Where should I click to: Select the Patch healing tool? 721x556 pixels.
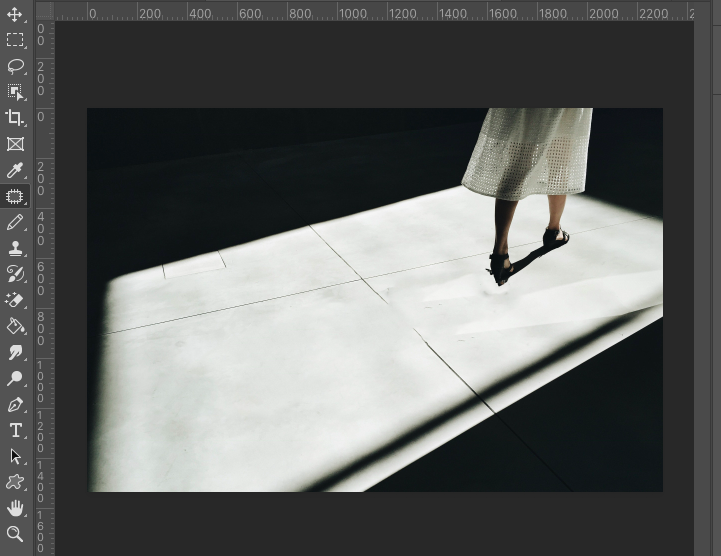coord(15,196)
